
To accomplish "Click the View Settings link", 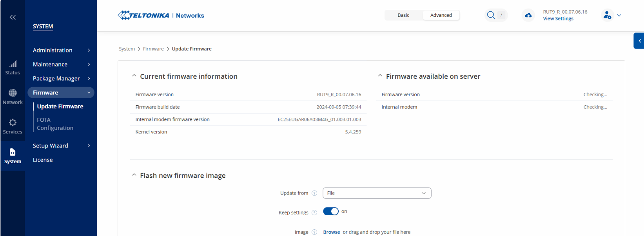I will (x=558, y=19).
